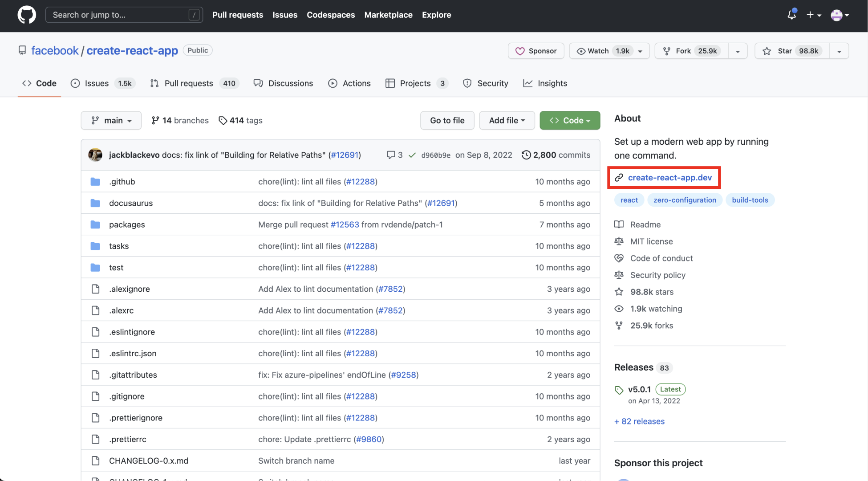Image resolution: width=868 pixels, height=481 pixels.
Task: Open Codespaces in top navigation
Action: [331, 15]
